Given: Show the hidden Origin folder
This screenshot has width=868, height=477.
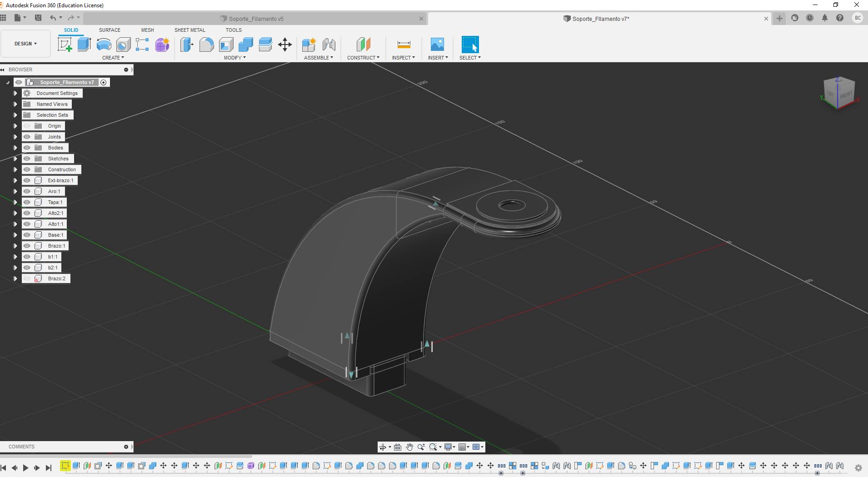Looking at the screenshot, I should click(27, 126).
